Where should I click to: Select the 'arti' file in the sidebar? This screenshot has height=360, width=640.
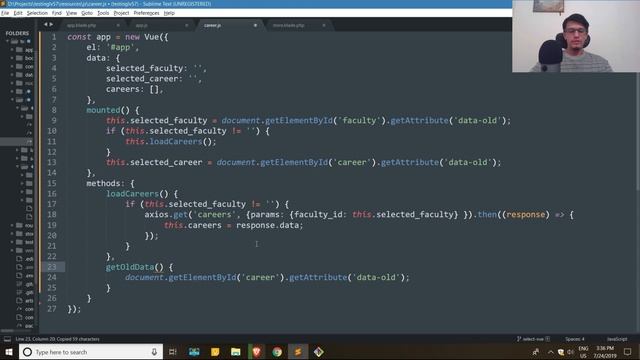[x=24, y=300]
